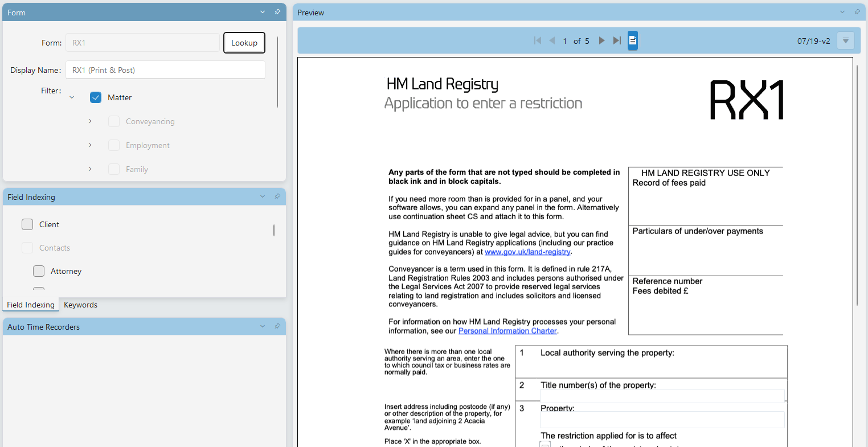
Task: Expand the Employment filter node
Action: (90, 145)
